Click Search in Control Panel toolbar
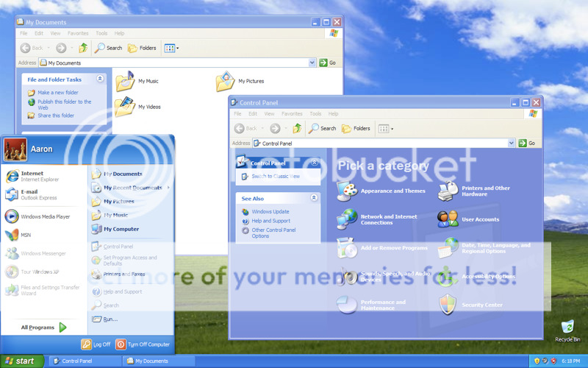Screen dimensions: 588x368 [x=322, y=128]
